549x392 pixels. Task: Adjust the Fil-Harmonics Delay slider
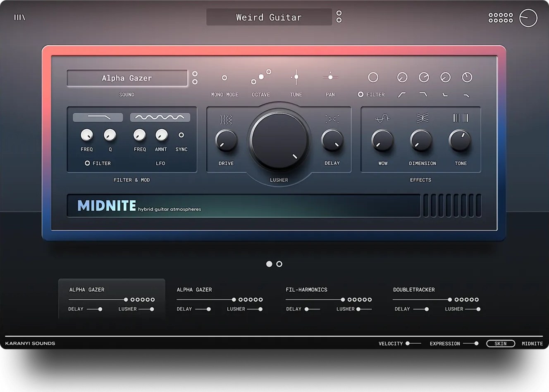[312, 309]
